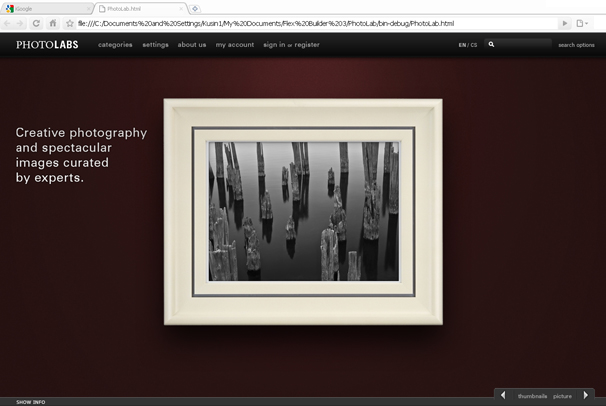Click the browser back arrow

click(9, 23)
